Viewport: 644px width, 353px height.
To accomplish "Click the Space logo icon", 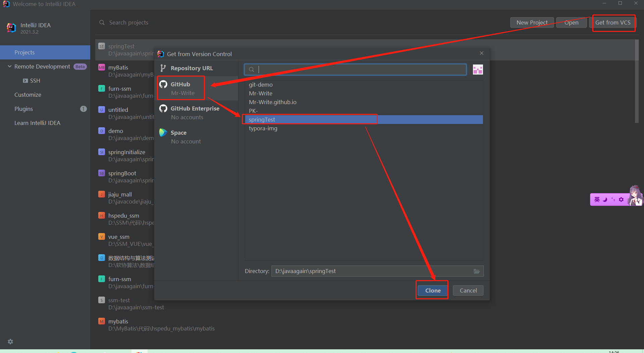I will (x=163, y=133).
